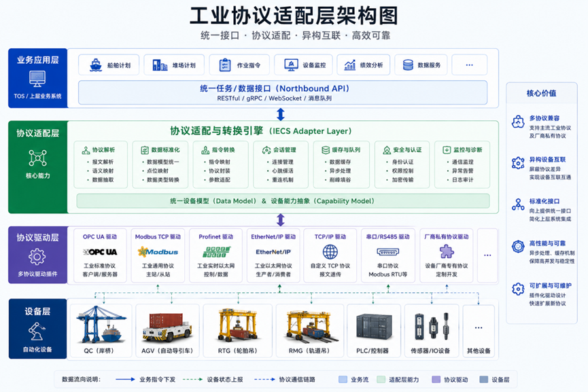
Task: Click the Modbus logo
Action: tap(158, 251)
